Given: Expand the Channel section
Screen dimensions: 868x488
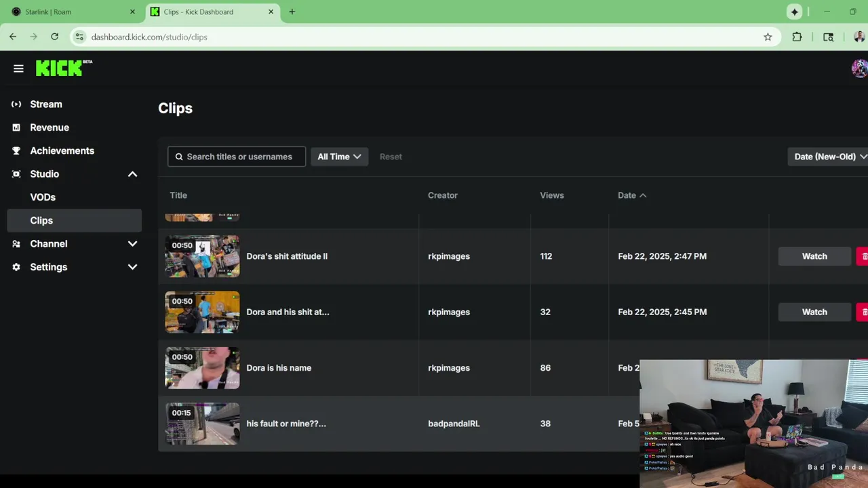Looking at the screenshot, I should pyautogui.click(x=132, y=244).
